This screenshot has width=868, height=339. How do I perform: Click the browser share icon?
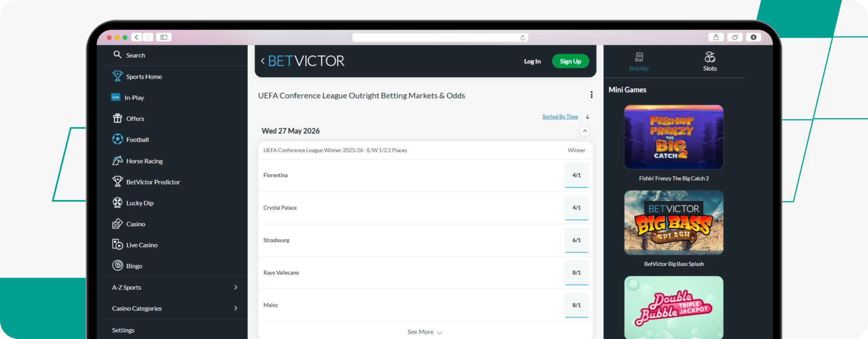(716, 37)
